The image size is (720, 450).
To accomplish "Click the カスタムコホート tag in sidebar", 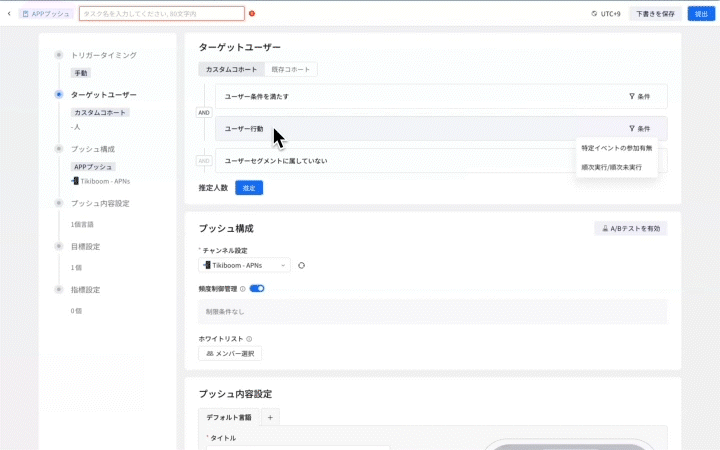I will (x=100, y=112).
